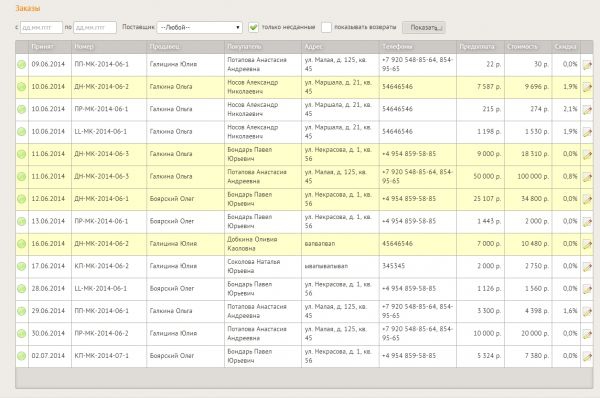Focus the end date 'по' input field
Viewport: 600px width, 398px height.
(x=95, y=28)
